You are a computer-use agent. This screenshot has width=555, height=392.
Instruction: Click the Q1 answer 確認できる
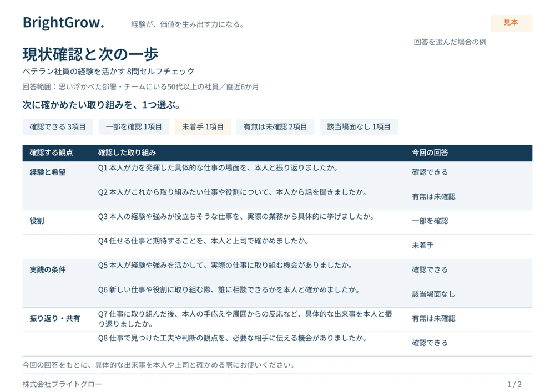(x=430, y=172)
